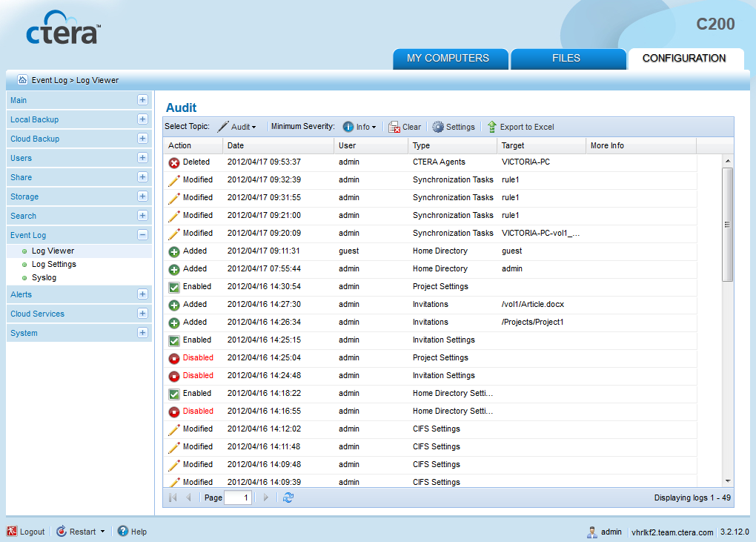Open the Minimum Severity Info dropdown
The width and height of the screenshot is (756, 542).
tap(359, 127)
